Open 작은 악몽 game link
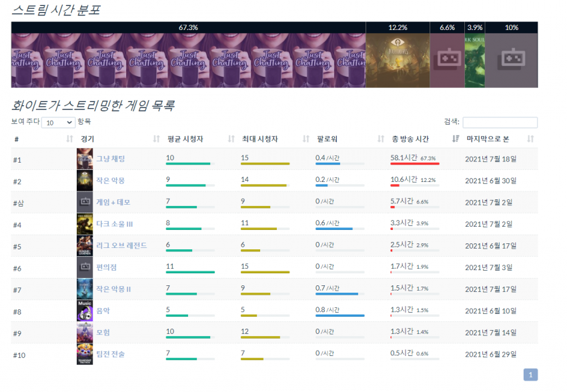The image size is (567, 392). click(x=110, y=181)
